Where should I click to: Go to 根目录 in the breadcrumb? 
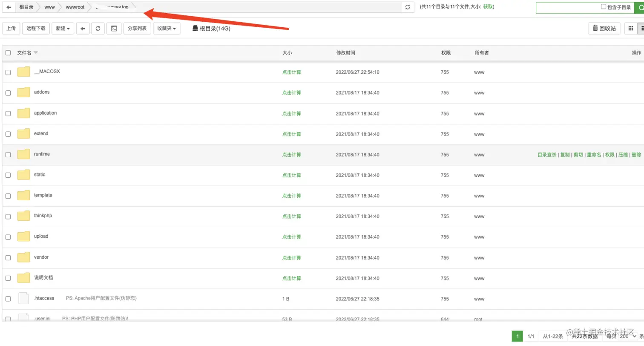[x=26, y=7]
